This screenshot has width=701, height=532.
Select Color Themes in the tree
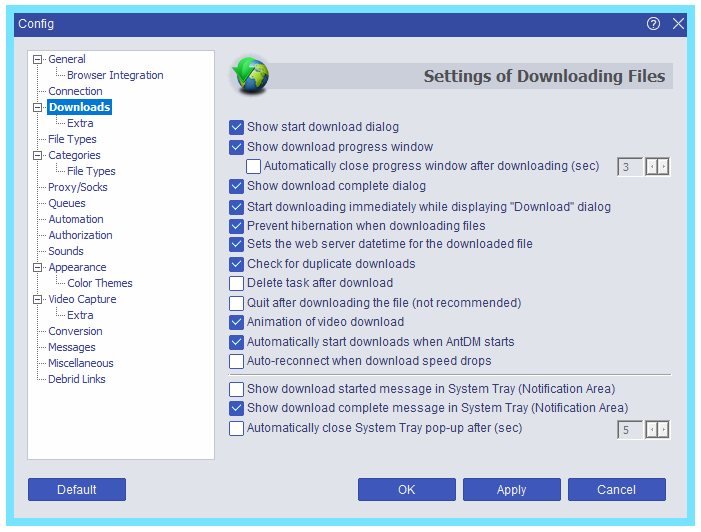[x=100, y=283]
